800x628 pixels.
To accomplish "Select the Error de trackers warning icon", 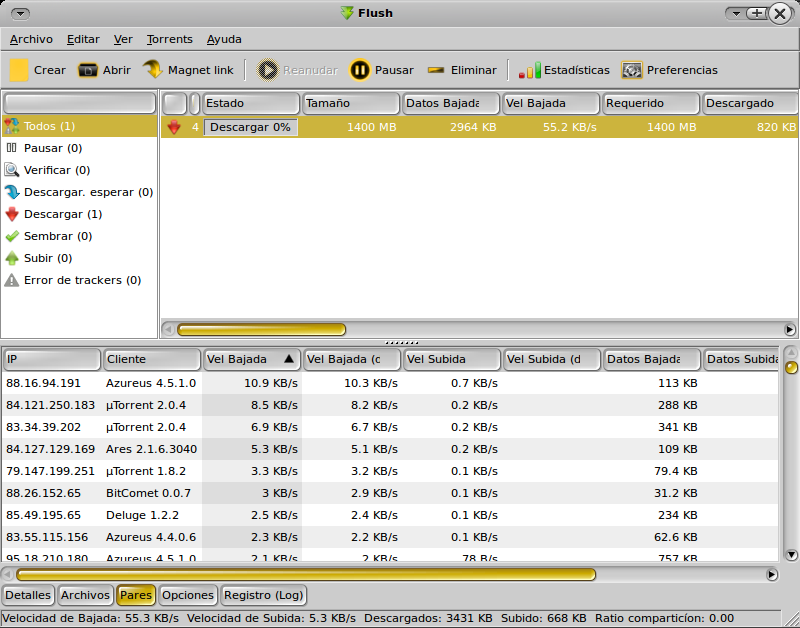I will pos(12,280).
